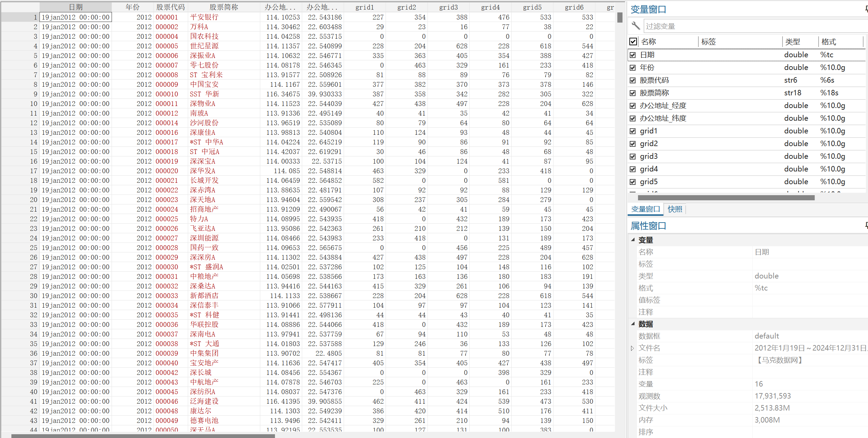Image resolution: width=868 pixels, height=438 pixels.
Task: Click the 股票简称 column header in data grid
Action: (x=224, y=7)
